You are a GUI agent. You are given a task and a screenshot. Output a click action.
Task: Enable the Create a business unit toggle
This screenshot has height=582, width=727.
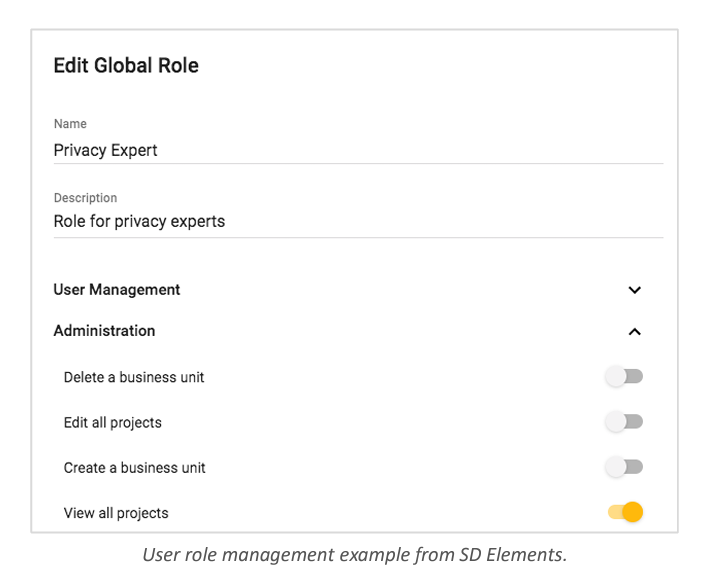coord(624,467)
